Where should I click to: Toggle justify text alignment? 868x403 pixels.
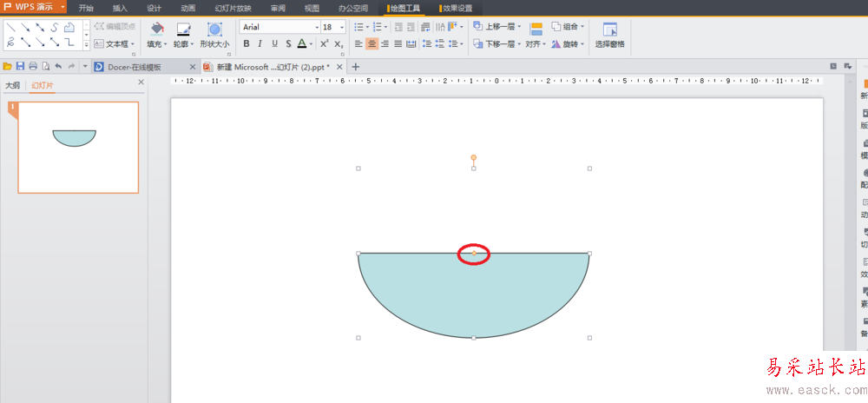coord(398,43)
